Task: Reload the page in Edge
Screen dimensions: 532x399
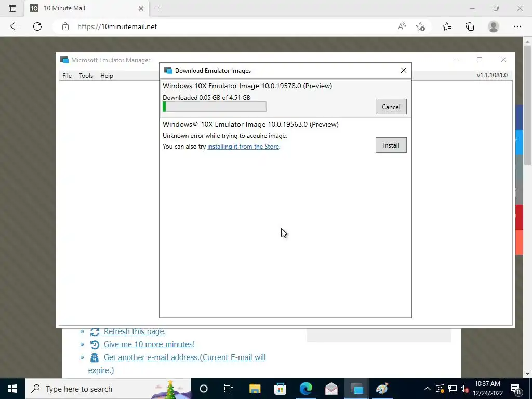Action: coord(37,26)
